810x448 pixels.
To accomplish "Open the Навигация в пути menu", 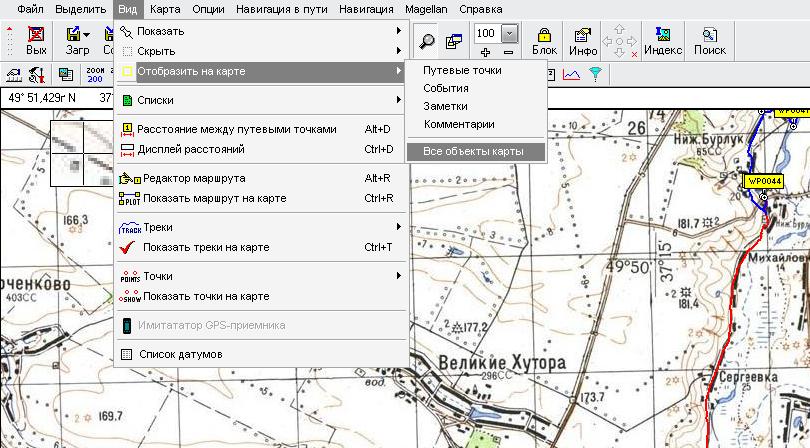I will (x=284, y=9).
